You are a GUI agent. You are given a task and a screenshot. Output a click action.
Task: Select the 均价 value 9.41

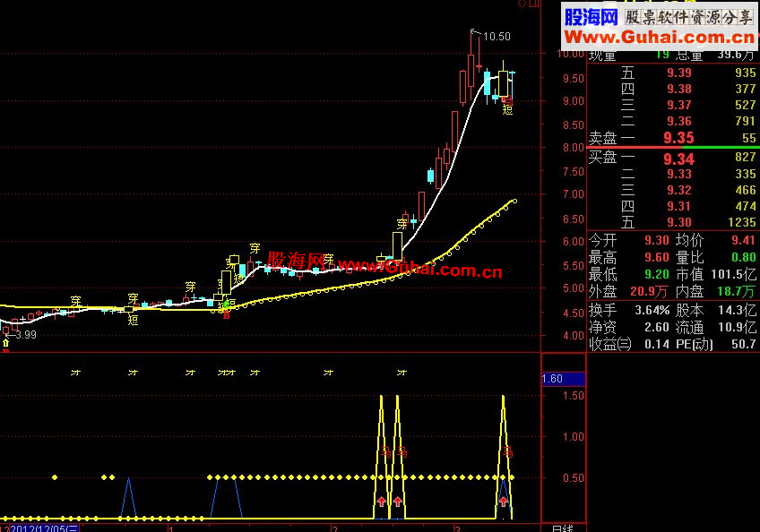743,240
